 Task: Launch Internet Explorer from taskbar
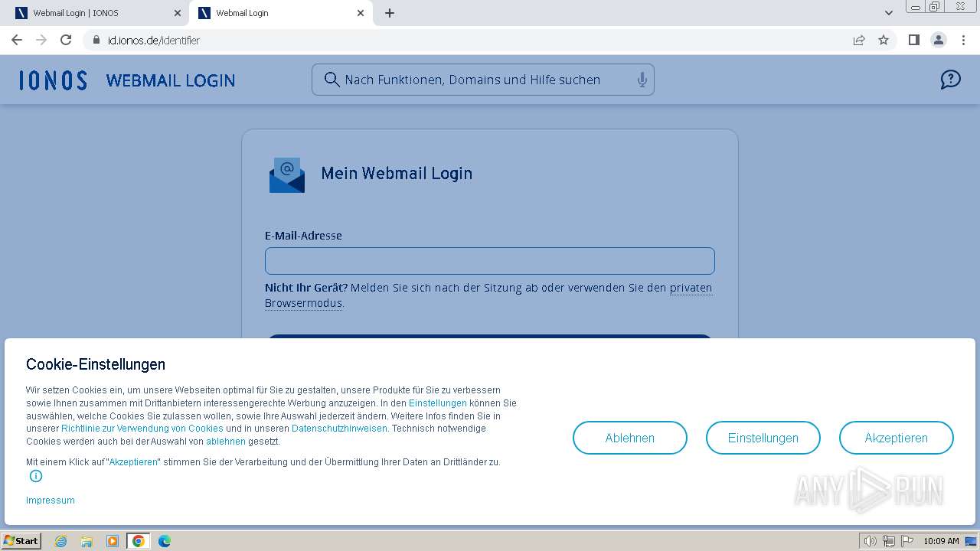(x=60, y=541)
